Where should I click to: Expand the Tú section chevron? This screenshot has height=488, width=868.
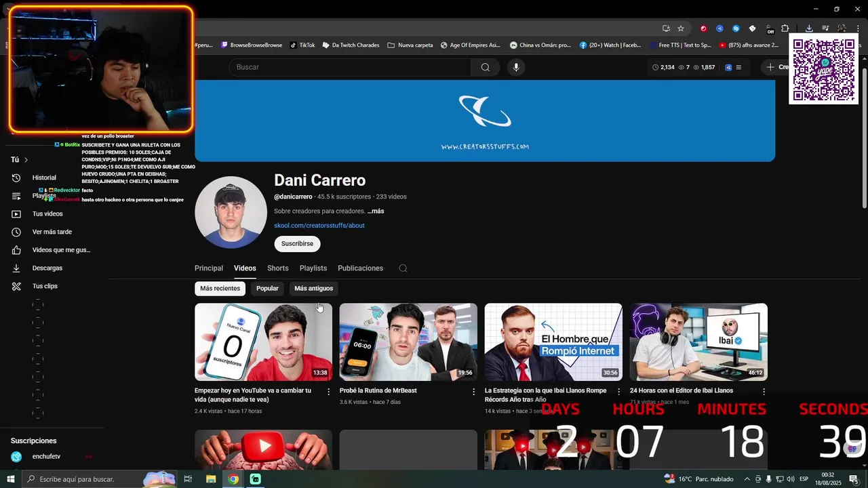click(x=26, y=160)
